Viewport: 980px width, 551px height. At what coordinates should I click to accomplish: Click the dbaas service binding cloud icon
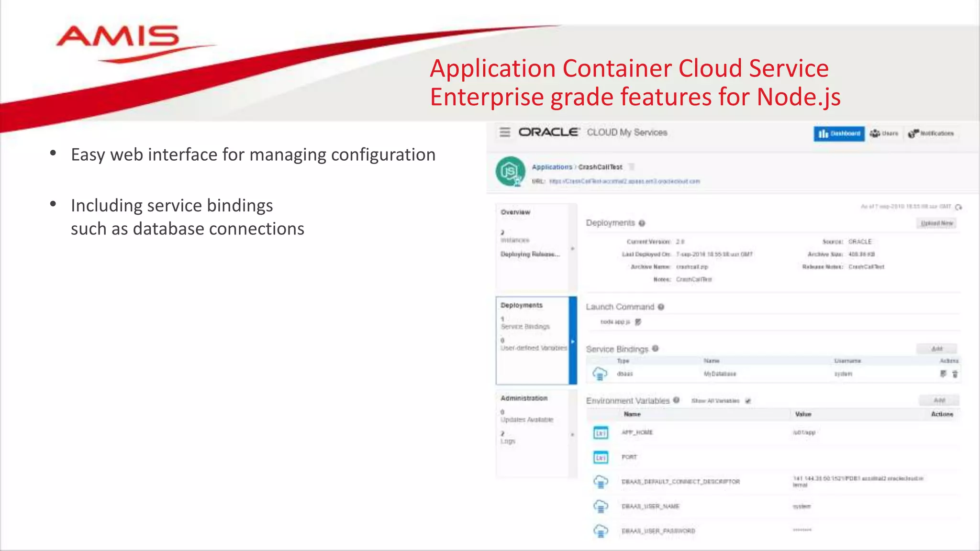(600, 374)
